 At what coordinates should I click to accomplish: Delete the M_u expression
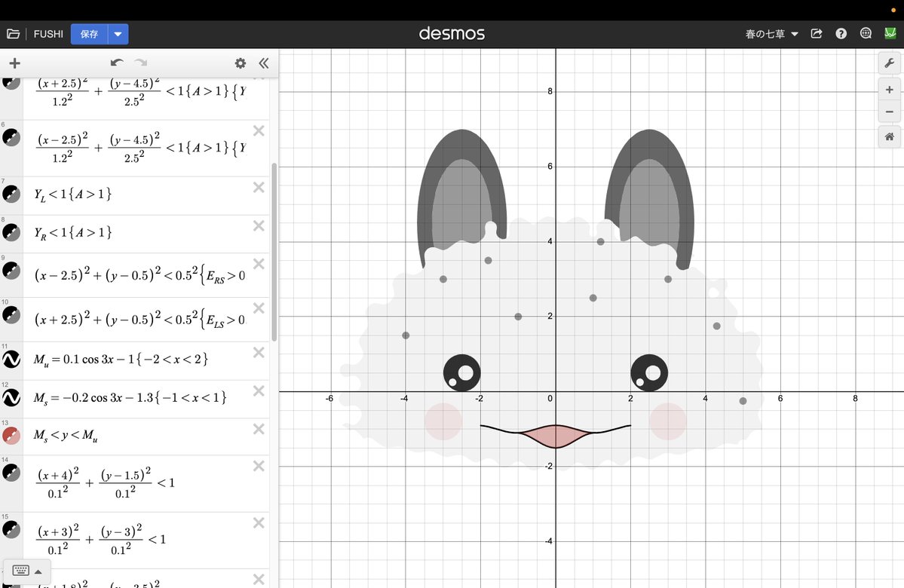click(259, 353)
